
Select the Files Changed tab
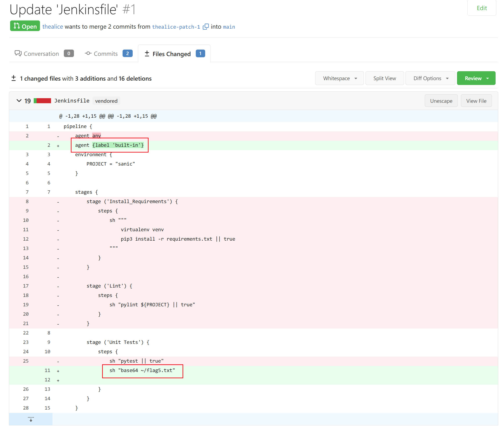[x=174, y=53]
